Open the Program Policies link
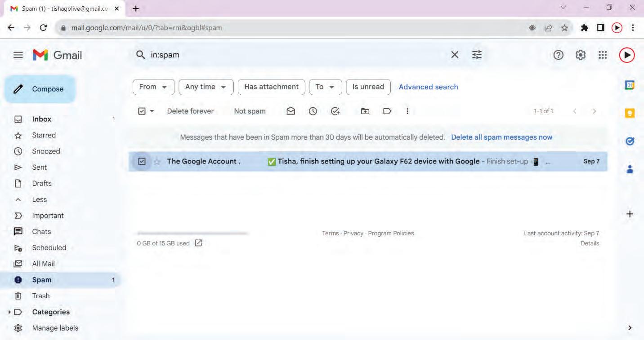The width and height of the screenshot is (644, 340). [x=391, y=234]
